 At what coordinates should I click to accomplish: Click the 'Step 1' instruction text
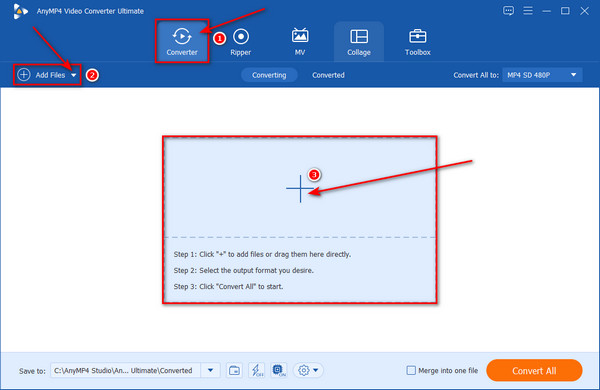click(x=262, y=254)
